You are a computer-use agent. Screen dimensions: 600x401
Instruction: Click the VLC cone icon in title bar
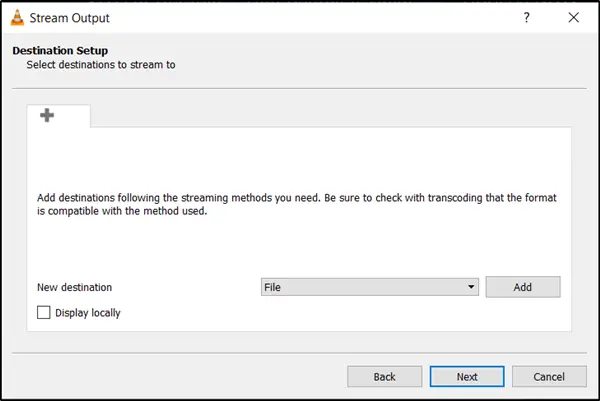[19, 18]
